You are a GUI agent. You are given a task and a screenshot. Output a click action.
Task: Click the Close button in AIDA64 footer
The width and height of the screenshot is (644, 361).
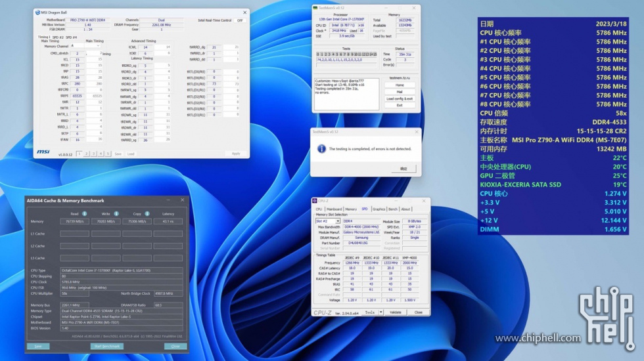click(x=175, y=347)
